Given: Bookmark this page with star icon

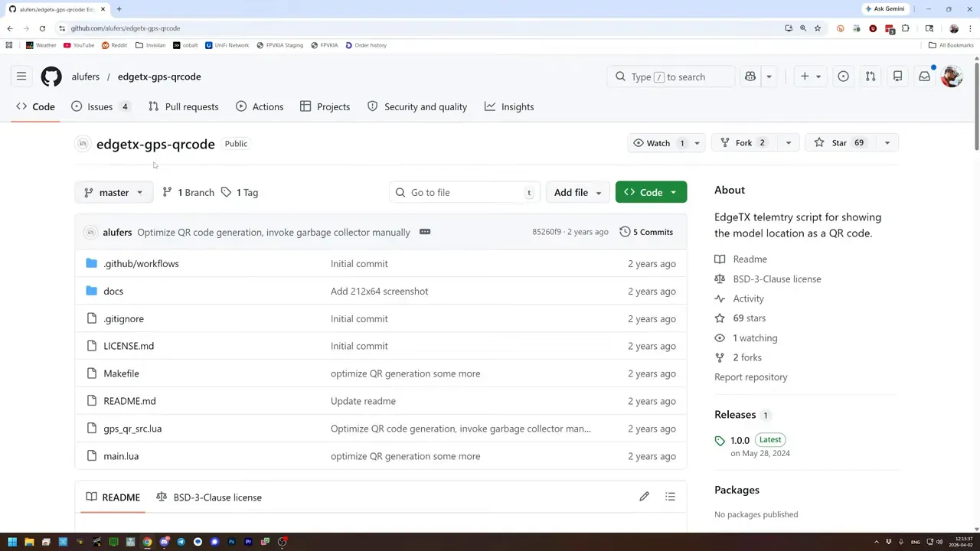Looking at the screenshot, I should coord(818,28).
